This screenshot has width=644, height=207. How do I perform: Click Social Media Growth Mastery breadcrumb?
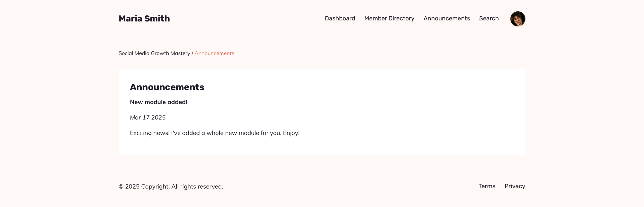[x=154, y=53]
